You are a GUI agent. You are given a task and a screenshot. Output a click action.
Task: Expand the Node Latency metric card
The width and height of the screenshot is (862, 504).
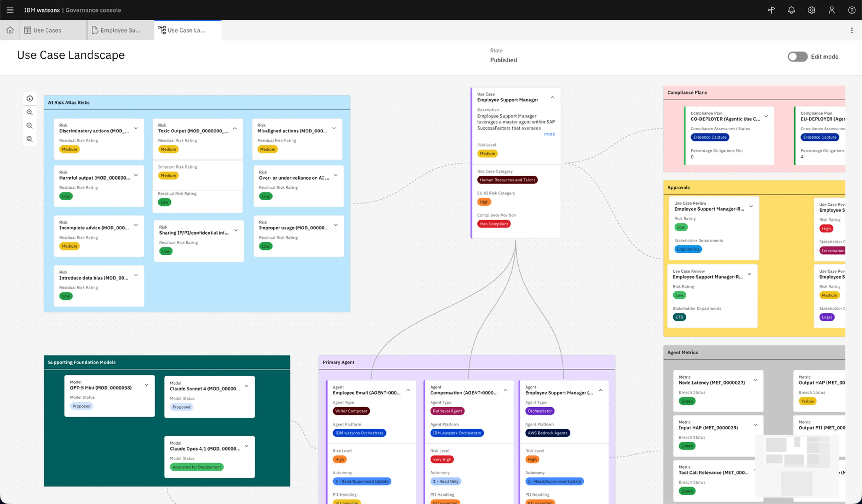pos(756,380)
